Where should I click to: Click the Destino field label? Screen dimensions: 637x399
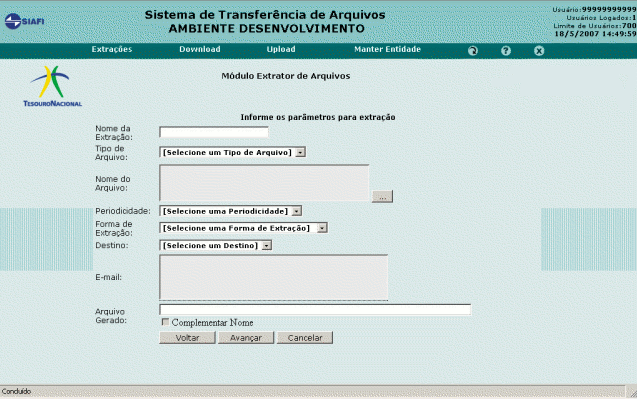(112, 245)
